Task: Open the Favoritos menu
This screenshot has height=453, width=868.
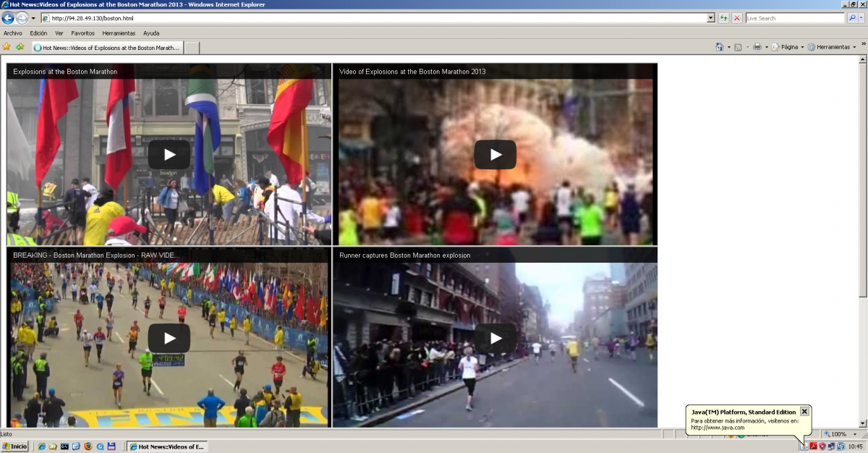Action: click(x=82, y=33)
